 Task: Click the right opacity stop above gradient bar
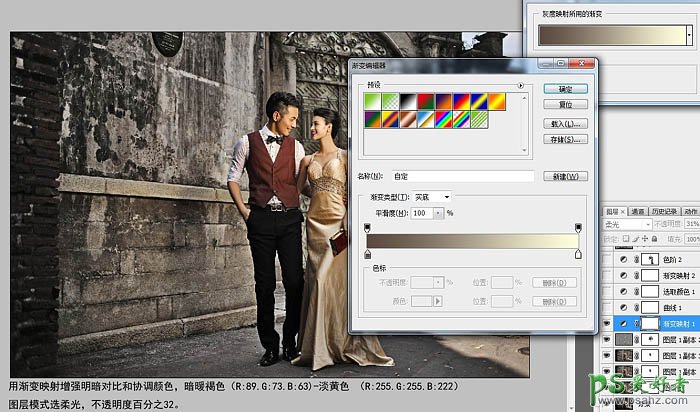(x=578, y=228)
